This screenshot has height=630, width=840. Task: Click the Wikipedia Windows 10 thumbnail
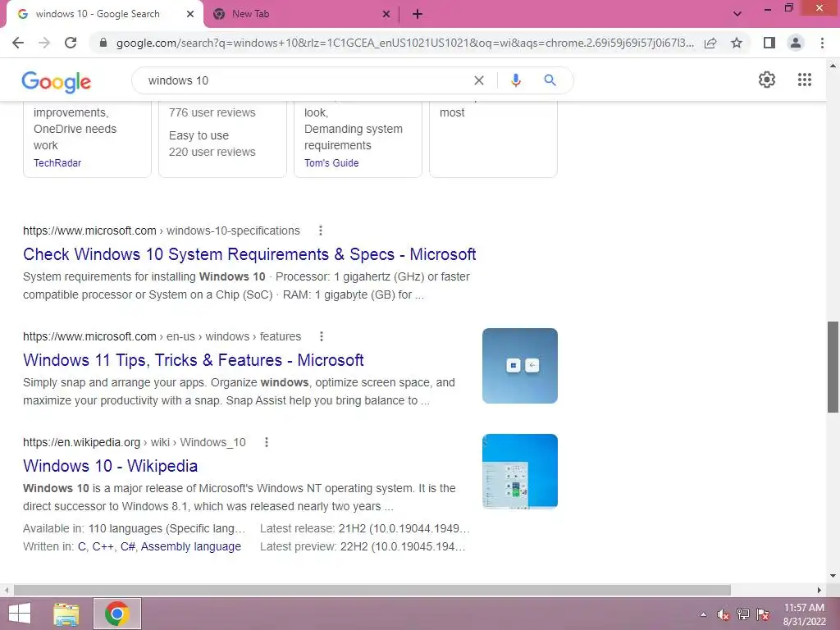tap(519, 471)
